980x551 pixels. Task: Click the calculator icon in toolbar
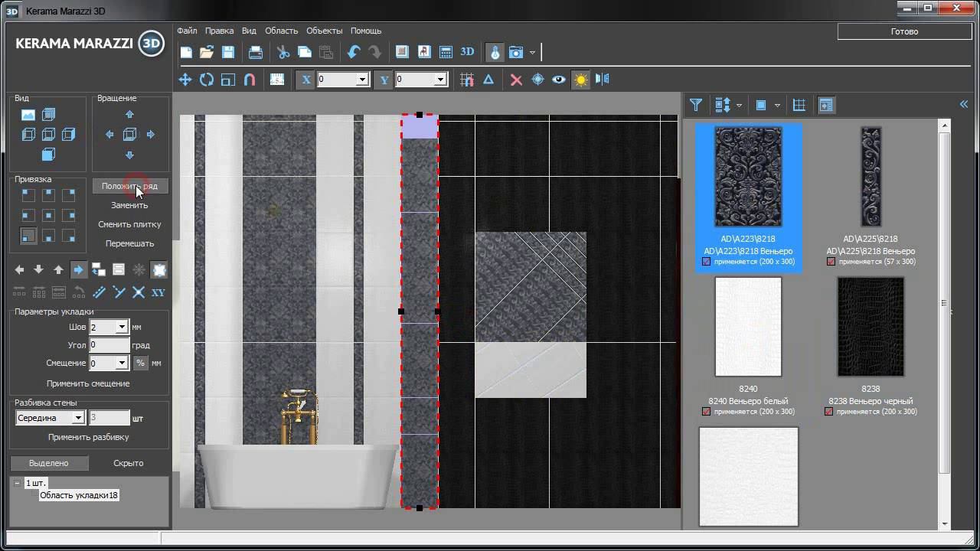pos(446,52)
